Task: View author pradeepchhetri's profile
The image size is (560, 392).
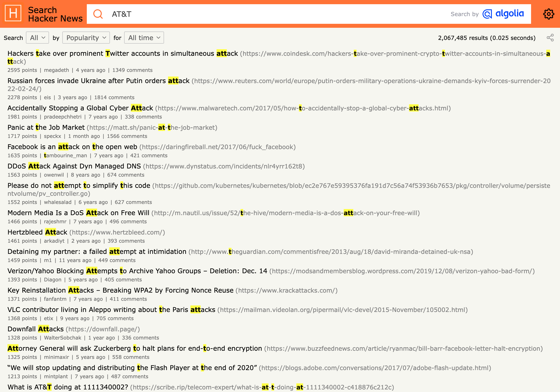Action: point(63,117)
